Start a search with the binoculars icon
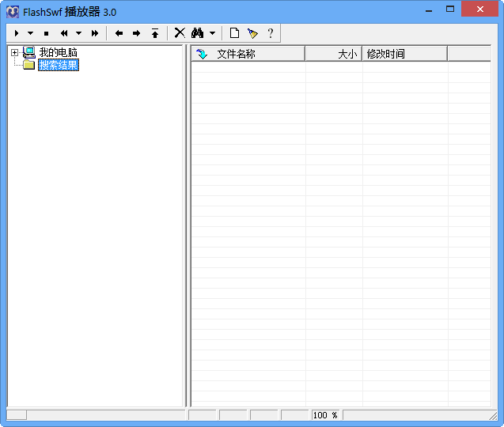 click(197, 32)
